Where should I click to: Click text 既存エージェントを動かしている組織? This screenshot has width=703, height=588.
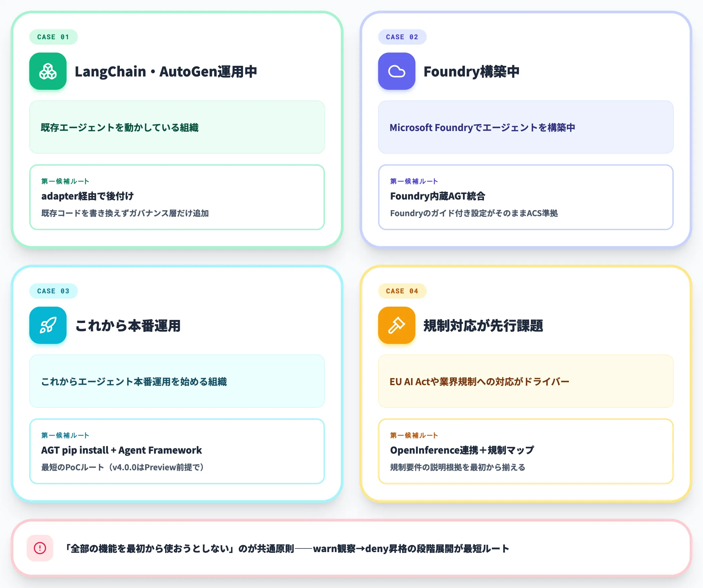tap(119, 127)
